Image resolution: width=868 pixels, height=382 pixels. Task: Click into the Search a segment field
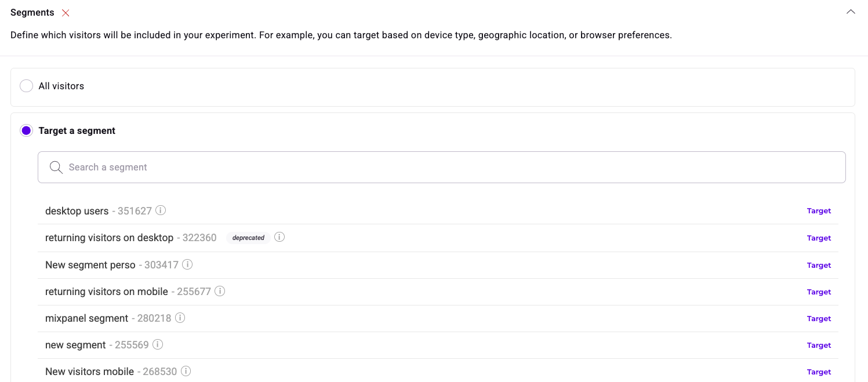441,168
